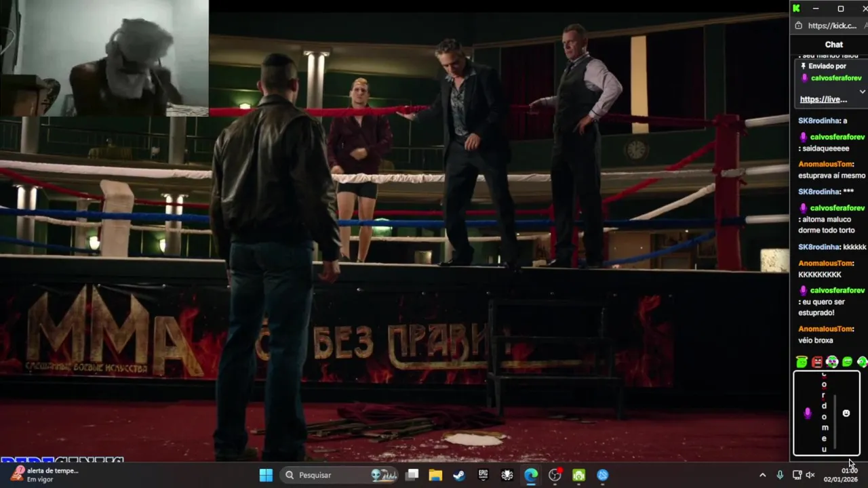868x488 pixels.
Task: Click the chat message input box
Action: [827, 413]
